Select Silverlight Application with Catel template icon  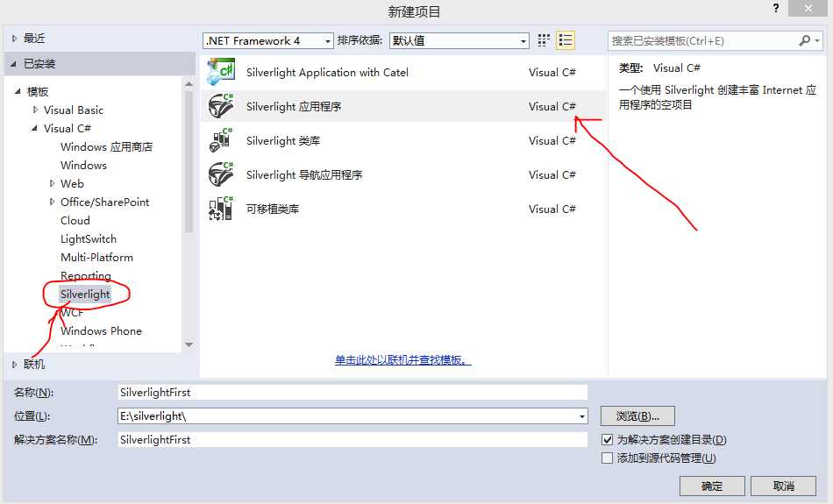220,72
